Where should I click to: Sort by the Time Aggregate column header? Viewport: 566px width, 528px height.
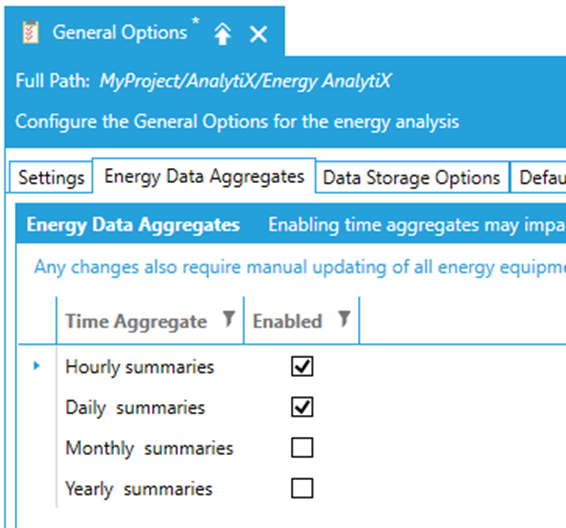tap(136, 321)
